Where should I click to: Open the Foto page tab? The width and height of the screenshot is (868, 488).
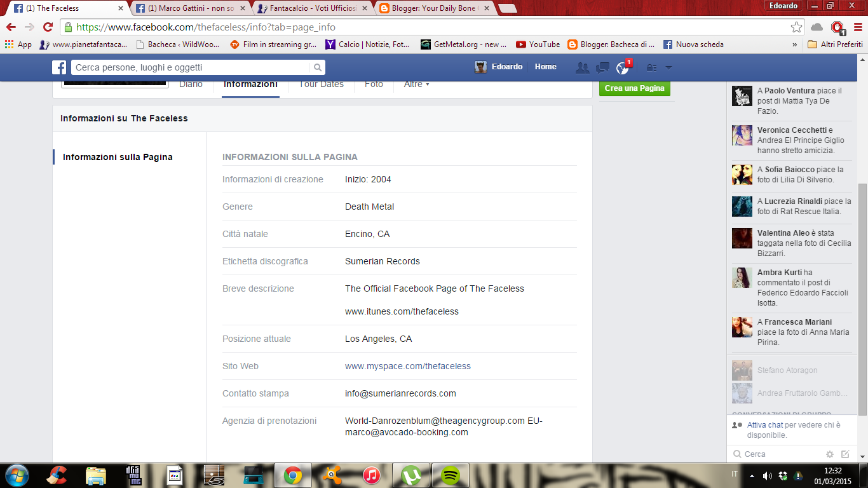tap(374, 84)
